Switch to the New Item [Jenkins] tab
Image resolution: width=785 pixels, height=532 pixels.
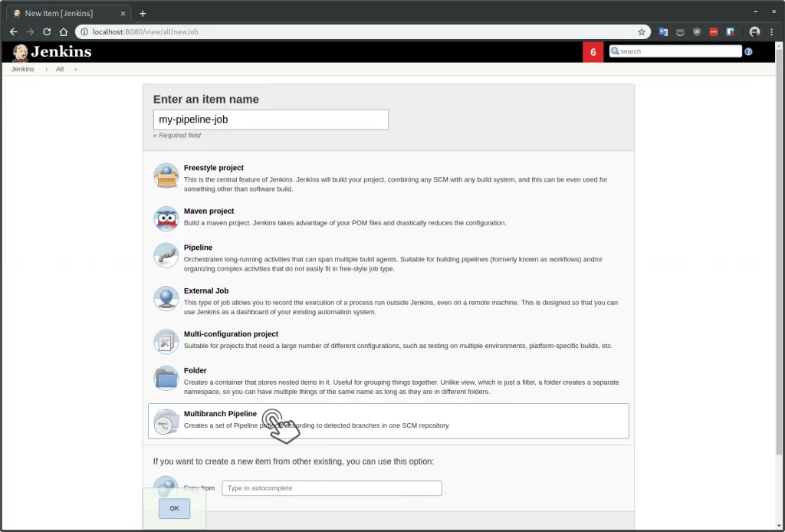68,14
